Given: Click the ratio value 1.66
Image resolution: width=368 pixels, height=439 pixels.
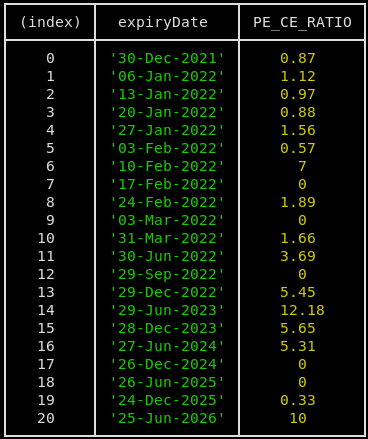Looking at the screenshot, I should coord(298,238).
